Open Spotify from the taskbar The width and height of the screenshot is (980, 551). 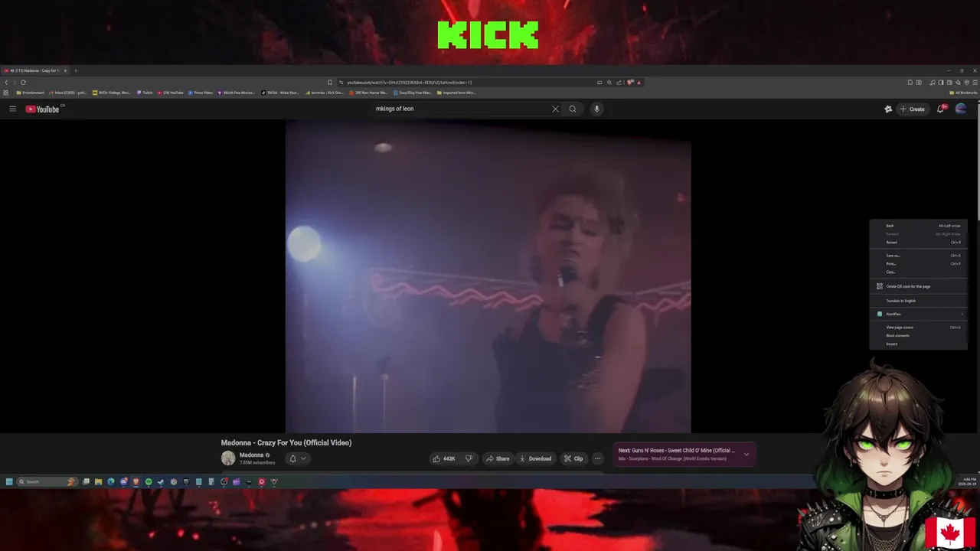click(x=149, y=481)
